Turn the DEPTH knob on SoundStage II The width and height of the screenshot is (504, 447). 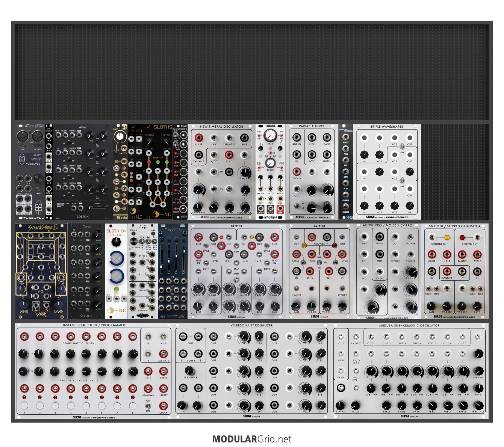point(24,304)
